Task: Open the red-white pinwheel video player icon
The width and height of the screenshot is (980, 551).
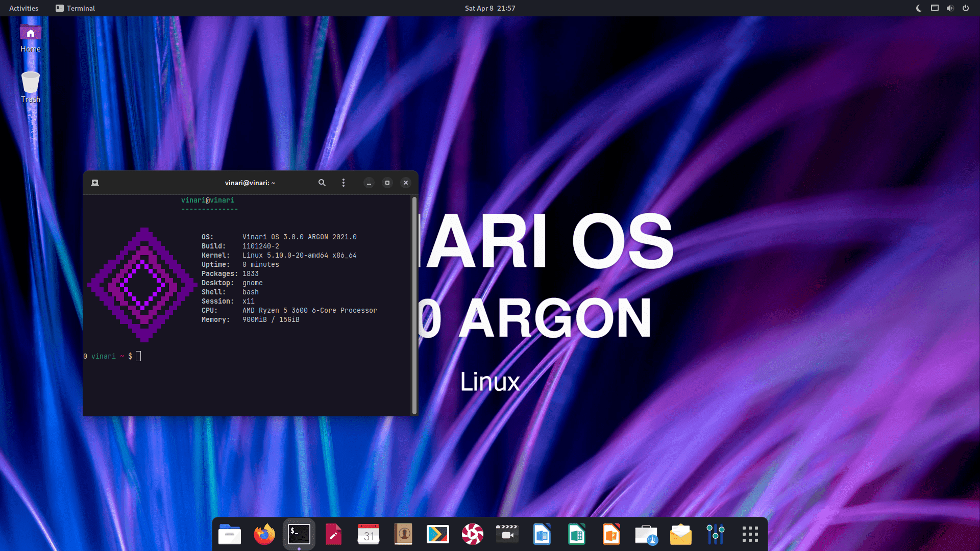Action: coord(473,534)
